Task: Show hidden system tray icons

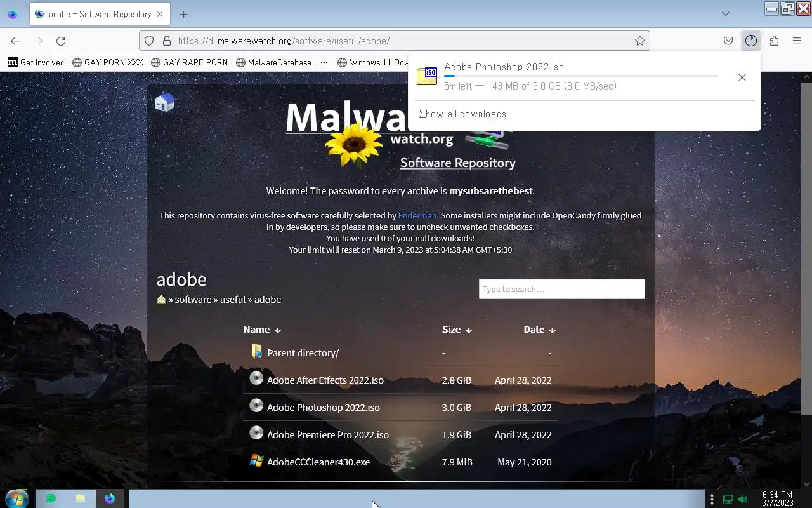Action: [712, 499]
